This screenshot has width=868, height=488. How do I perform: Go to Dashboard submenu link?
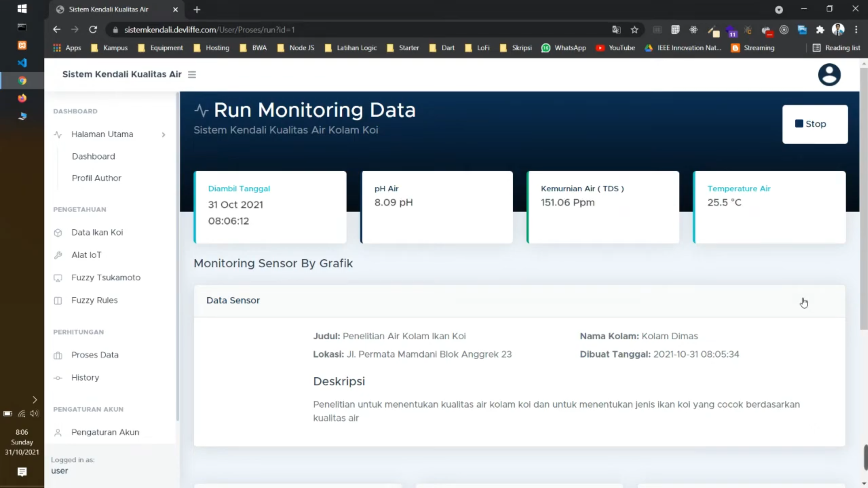93,156
